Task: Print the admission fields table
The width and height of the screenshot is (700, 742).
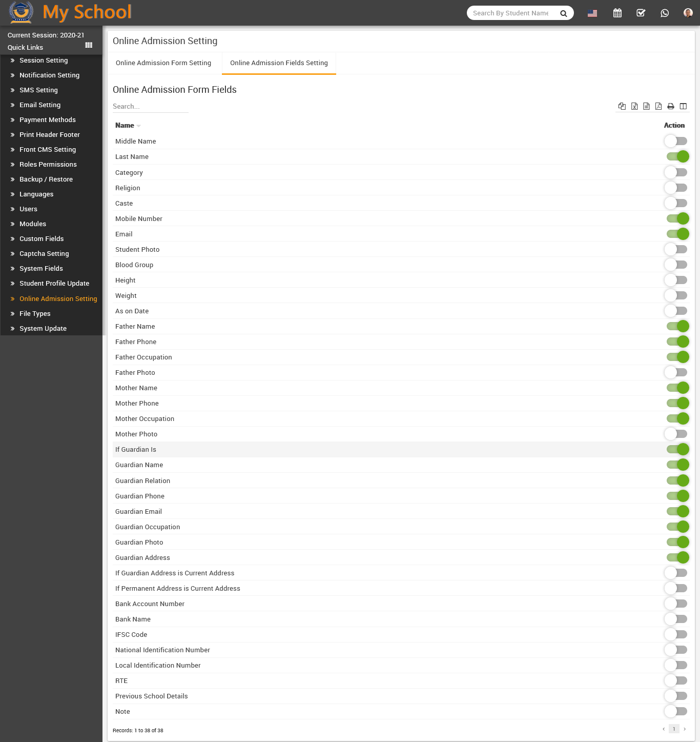Action: point(671,106)
